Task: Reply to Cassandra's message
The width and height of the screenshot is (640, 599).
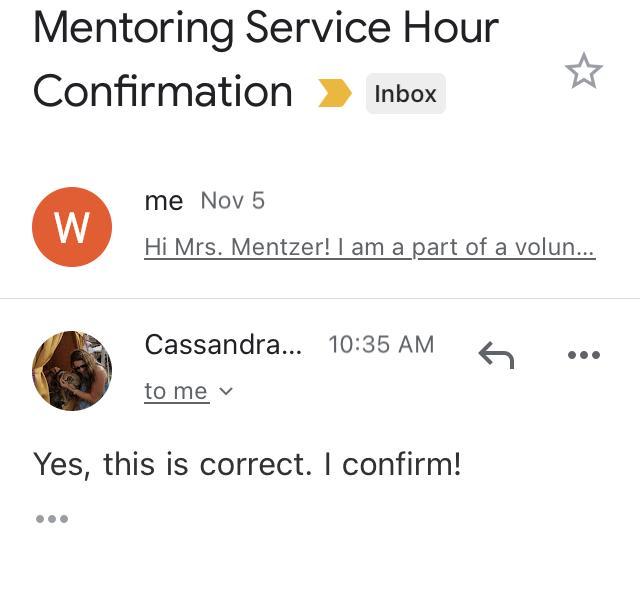Action: 496,354
